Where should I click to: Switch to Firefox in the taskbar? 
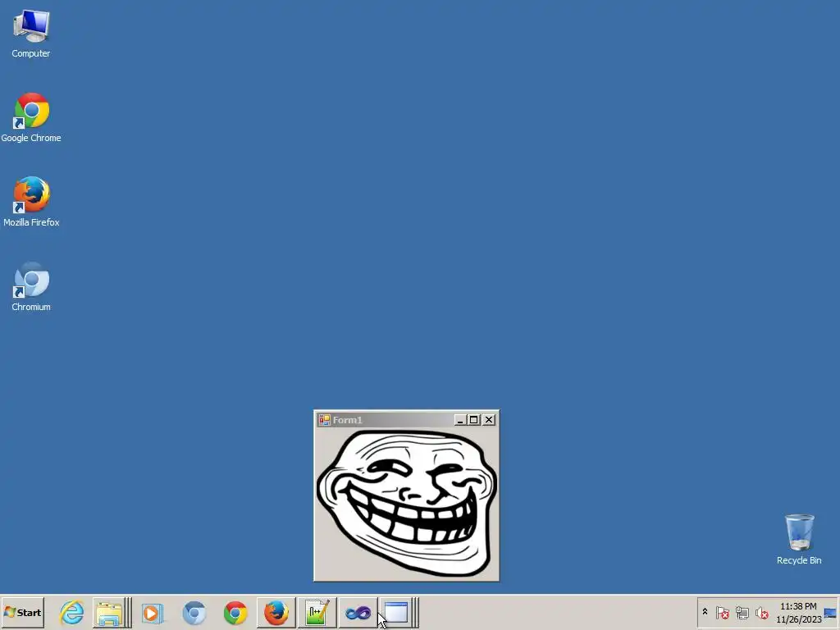pyautogui.click(x=276, y=613)
